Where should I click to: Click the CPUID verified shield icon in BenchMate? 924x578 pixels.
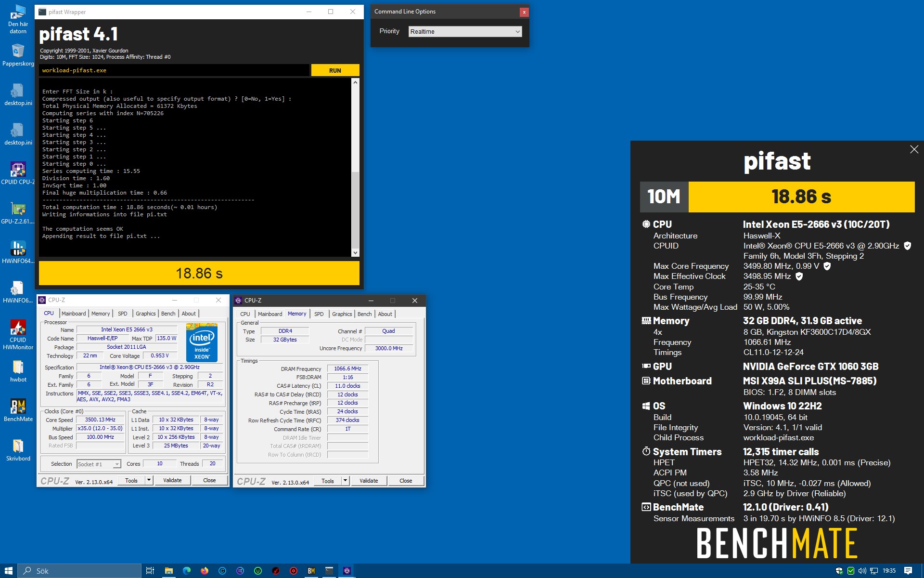tap(907, 246)
